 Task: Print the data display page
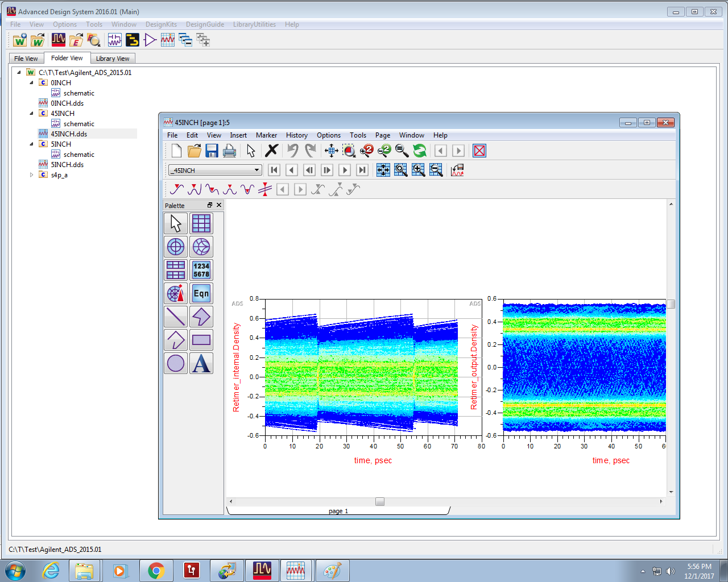pyautogui.click(x=229, y=151)
